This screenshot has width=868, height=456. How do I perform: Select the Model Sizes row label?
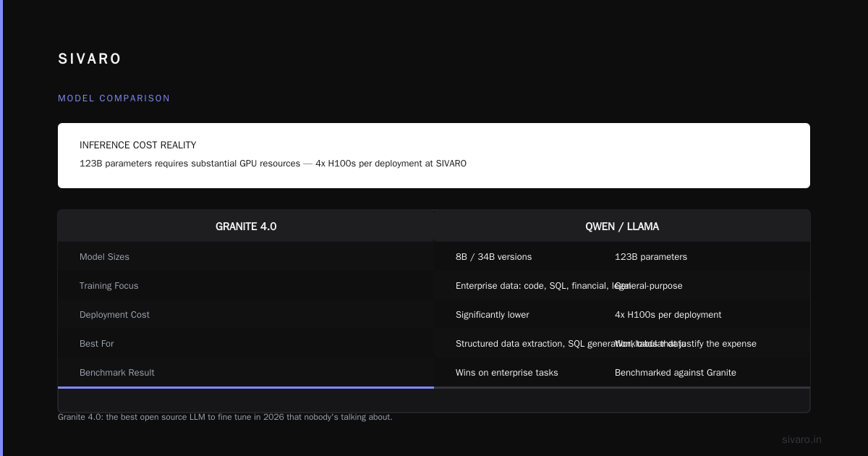(104, 257)
